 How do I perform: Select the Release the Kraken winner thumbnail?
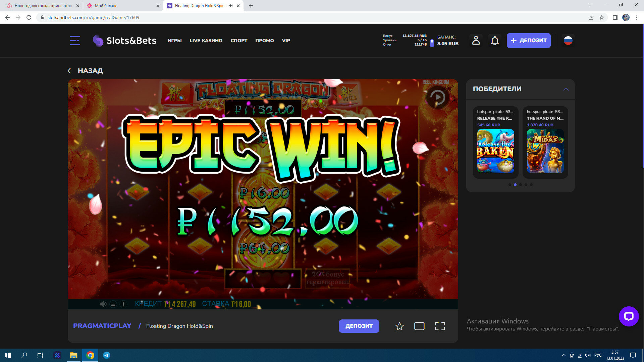click(x=495, y=151)
